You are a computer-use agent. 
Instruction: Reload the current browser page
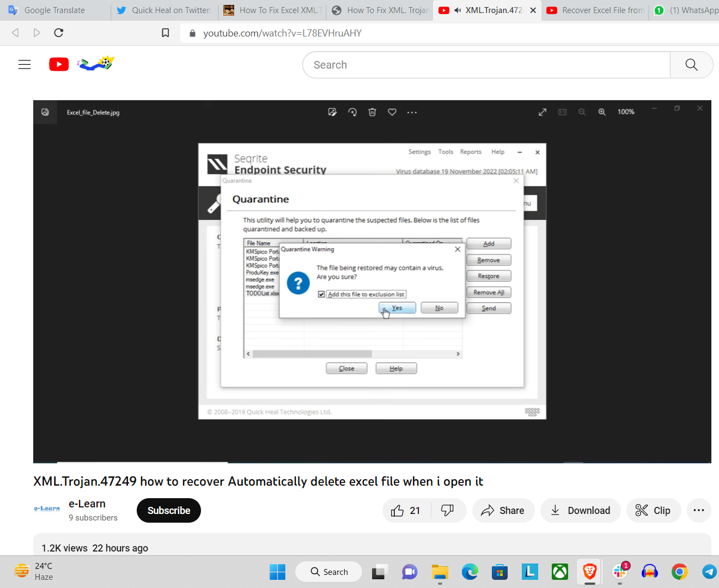[59, 33]
